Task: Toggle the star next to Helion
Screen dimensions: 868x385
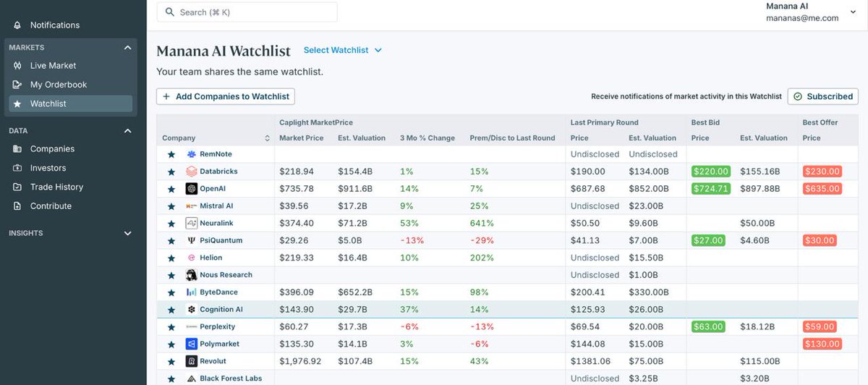Action: pos(171,258)
